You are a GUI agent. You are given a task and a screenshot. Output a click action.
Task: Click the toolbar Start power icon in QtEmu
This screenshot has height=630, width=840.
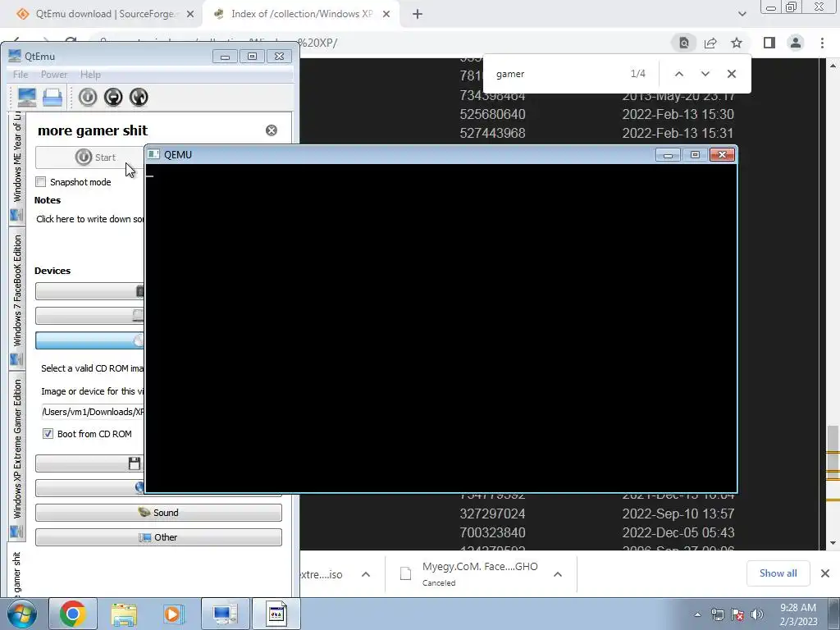88,97
